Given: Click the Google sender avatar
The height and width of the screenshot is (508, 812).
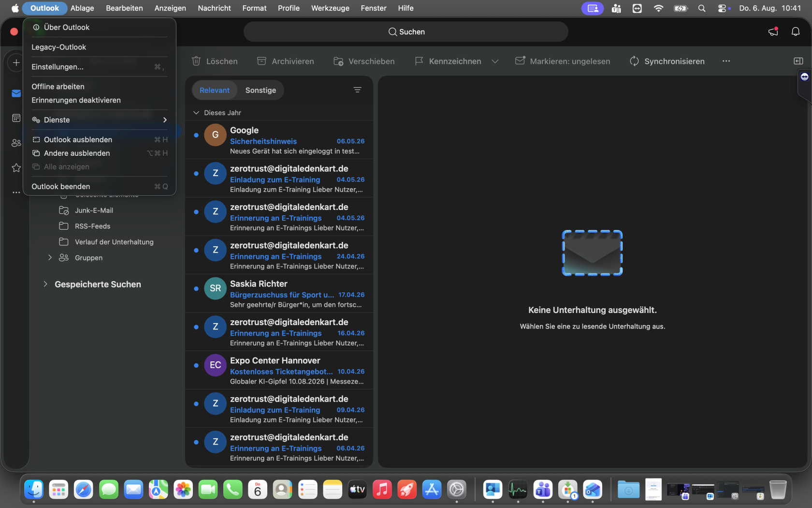Looking at the screenshot, I should (x=216, y=135).
